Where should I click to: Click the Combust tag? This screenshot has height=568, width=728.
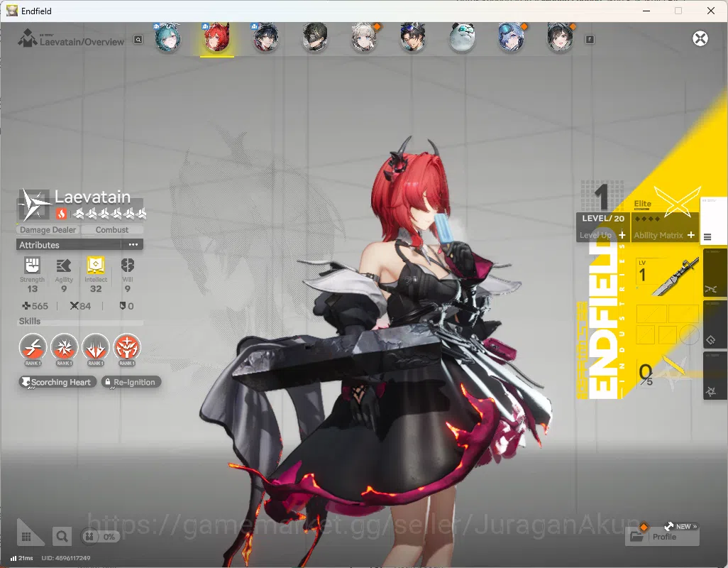[x=112, y=230]
